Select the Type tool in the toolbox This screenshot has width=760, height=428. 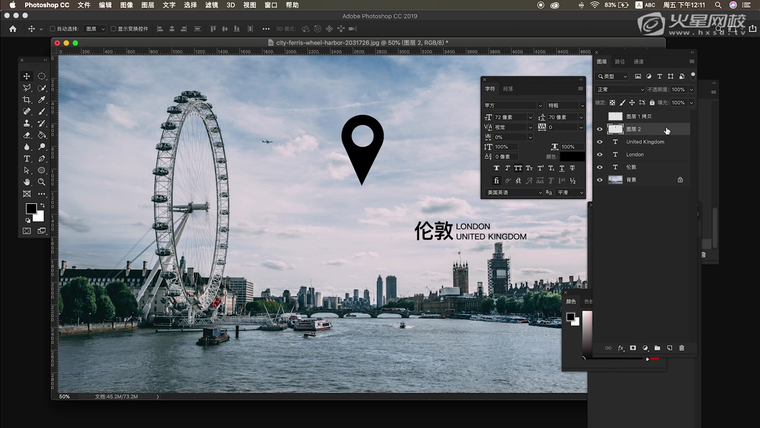click(x=27, y=158)
